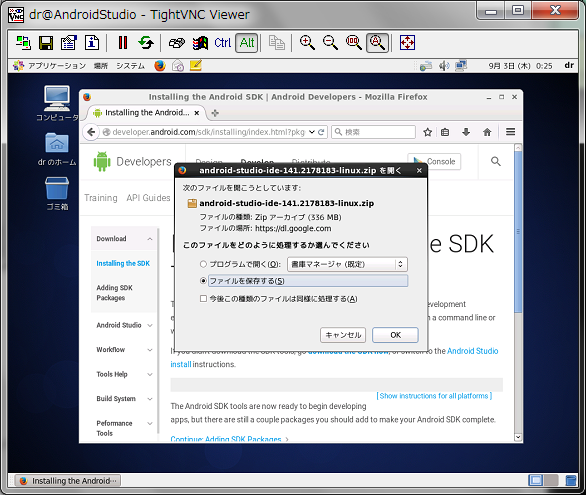Viewport: 586px width, 495px height.
Task: Open the Firefox hamburger menu
Action: (511, 132)
